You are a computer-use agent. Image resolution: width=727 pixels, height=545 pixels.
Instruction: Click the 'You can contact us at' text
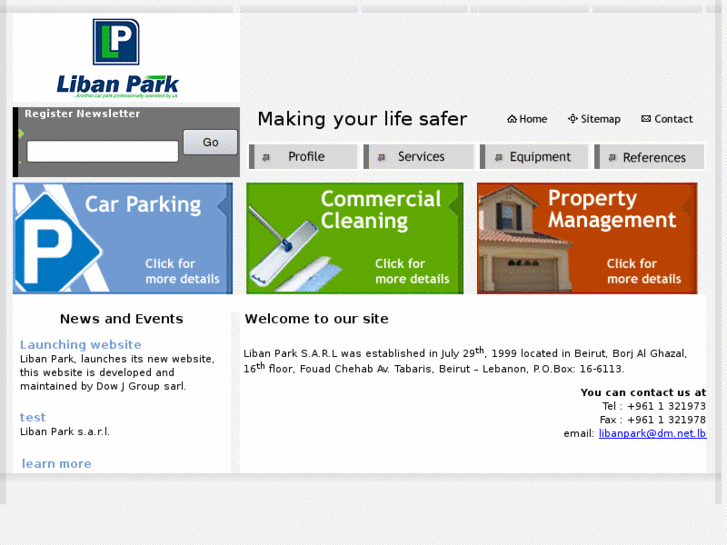click(643, 392)
